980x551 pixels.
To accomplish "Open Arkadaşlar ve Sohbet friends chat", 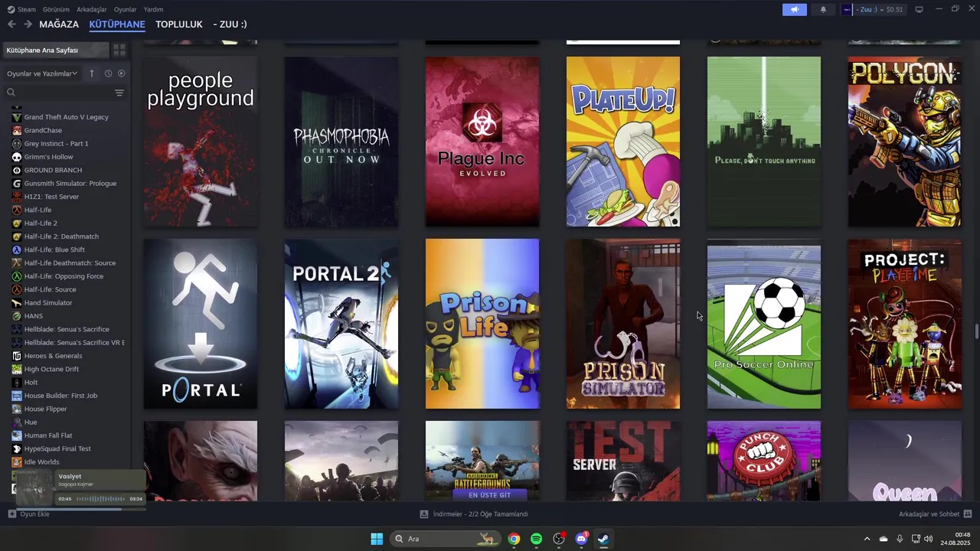I will pyautogui.click(x=935, y=514).
